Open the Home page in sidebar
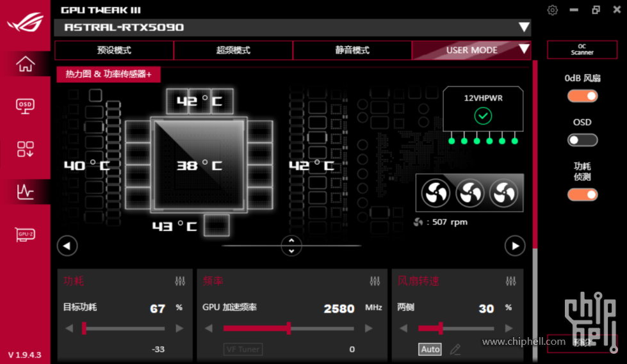Image resolution: width=627 pixels, height=364 pixels. [x=25, y=64]
